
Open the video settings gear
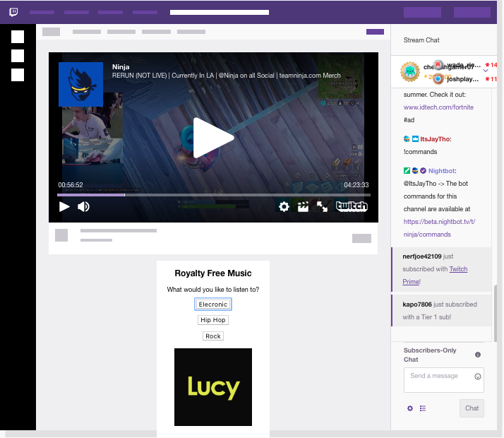coord(284,206)
